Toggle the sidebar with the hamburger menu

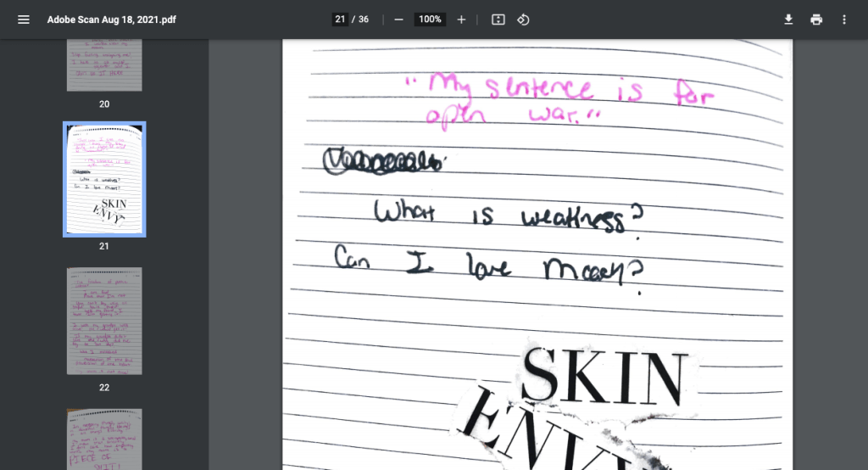tap(24, 20)
